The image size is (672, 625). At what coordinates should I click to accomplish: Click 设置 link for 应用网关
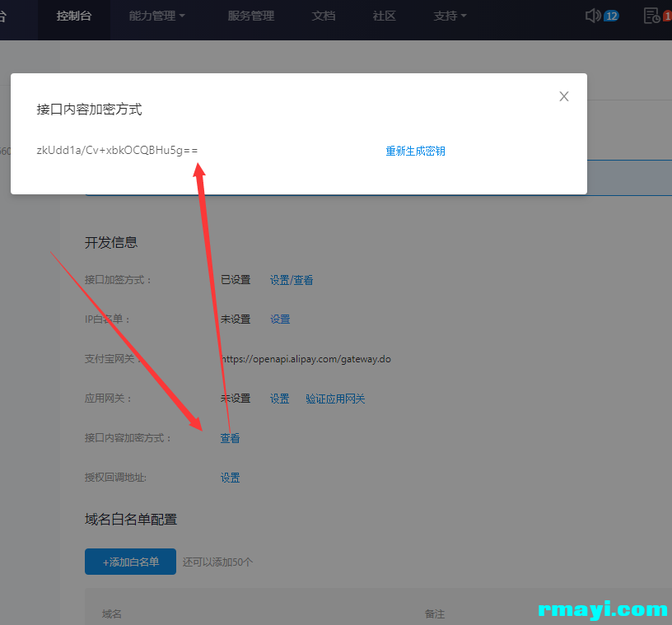click(x=279, y=399)
